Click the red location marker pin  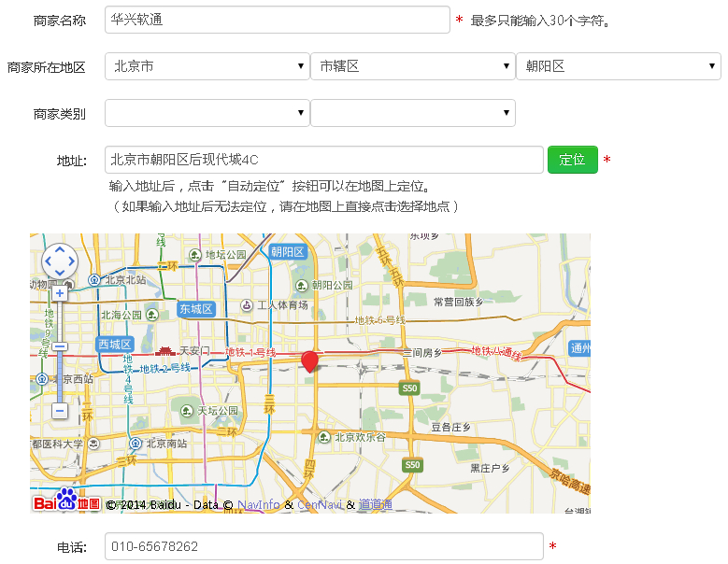pos(309,361)
